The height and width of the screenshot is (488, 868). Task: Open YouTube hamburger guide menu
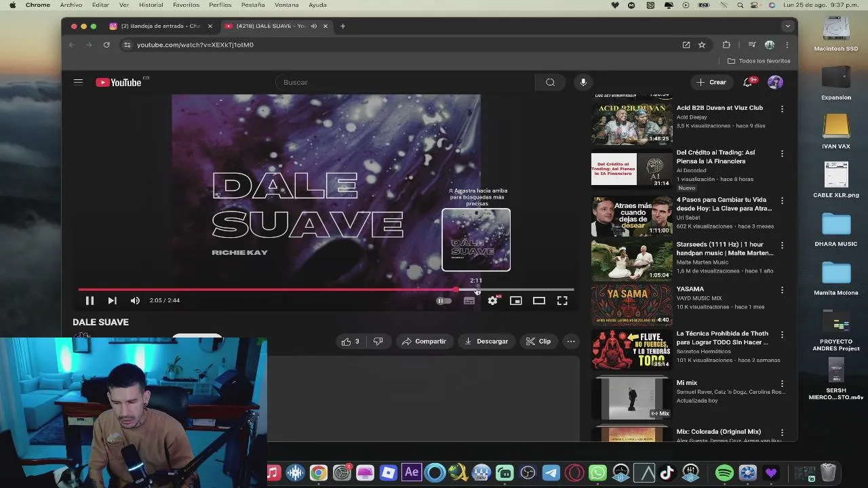coord(78,82)
